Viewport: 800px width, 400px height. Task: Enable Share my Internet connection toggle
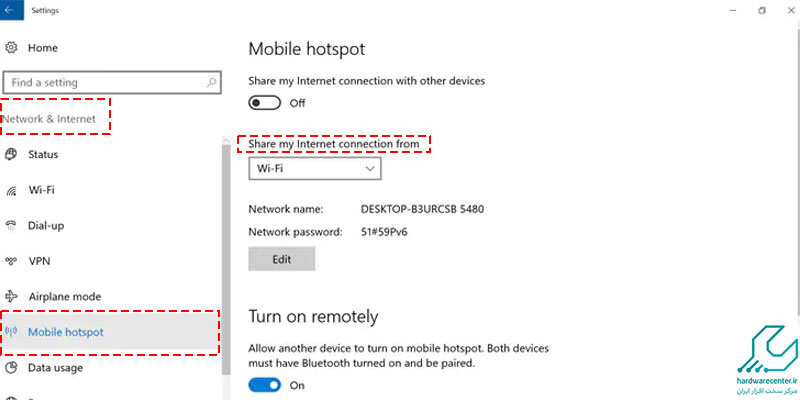click(264, 102)
